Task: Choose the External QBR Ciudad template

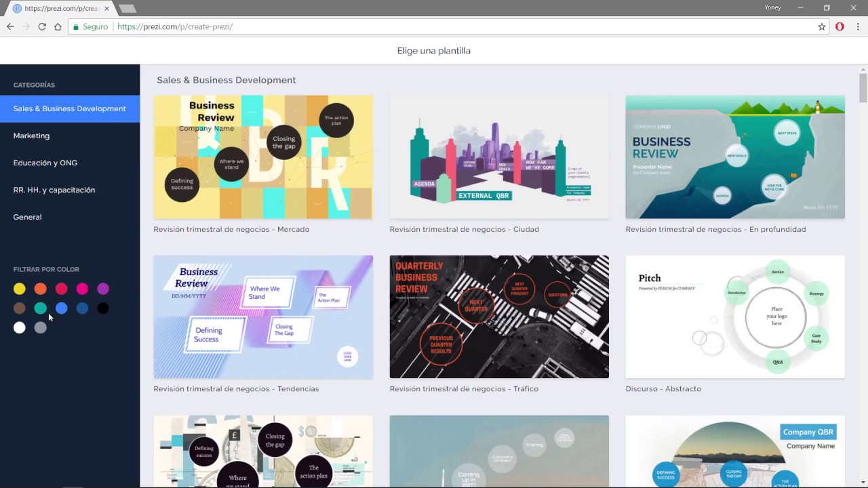Action: point(499,157)
